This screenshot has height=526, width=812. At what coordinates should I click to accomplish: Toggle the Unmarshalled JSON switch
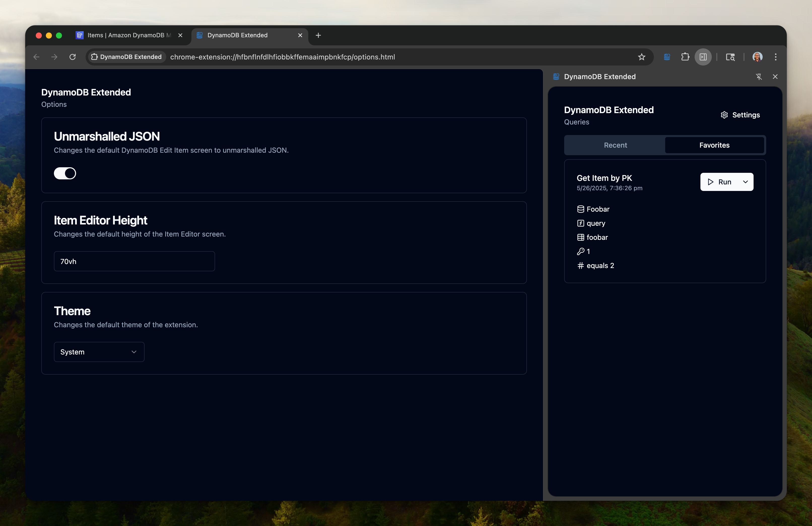point(65,173)
